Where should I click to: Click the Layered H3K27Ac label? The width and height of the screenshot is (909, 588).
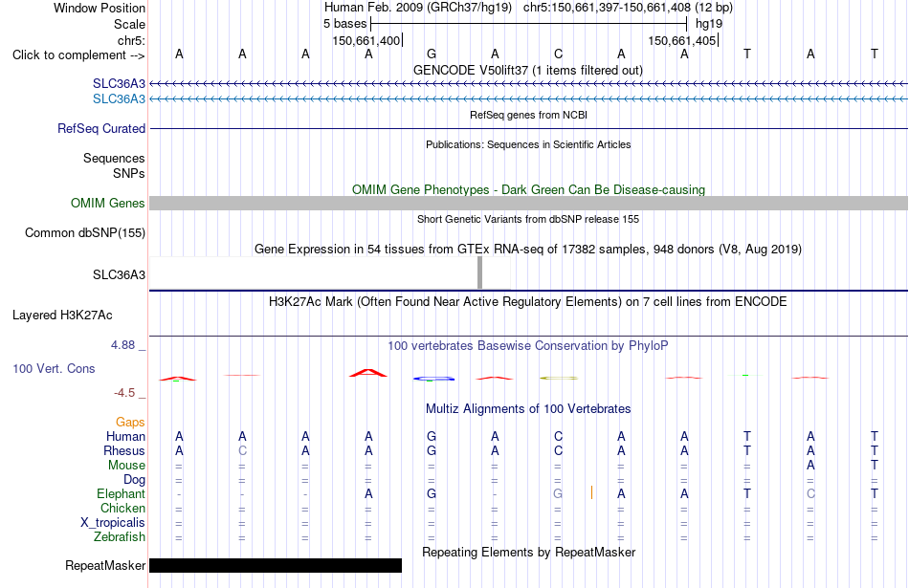pos(62,316)
